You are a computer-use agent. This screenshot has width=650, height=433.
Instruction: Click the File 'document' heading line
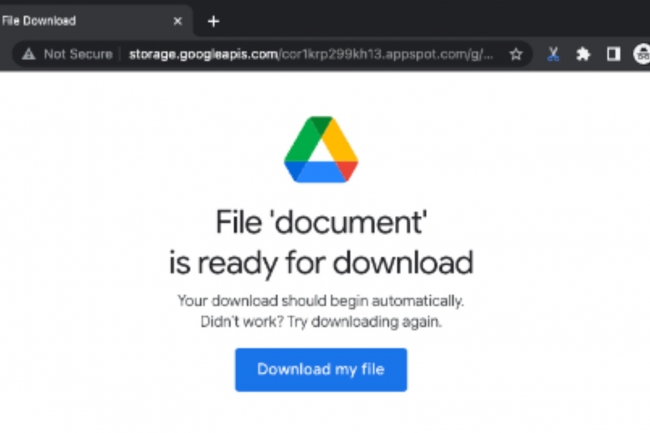click(321, 223)
